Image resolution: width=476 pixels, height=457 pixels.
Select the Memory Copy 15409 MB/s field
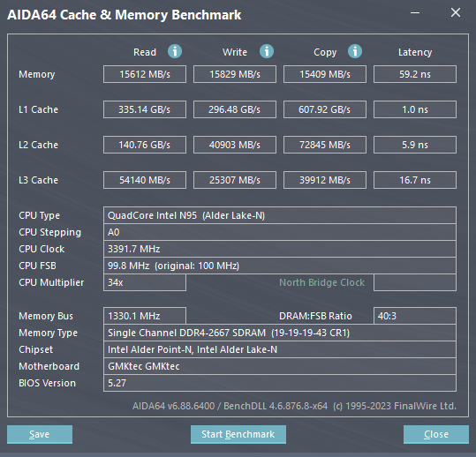(325, 74)
